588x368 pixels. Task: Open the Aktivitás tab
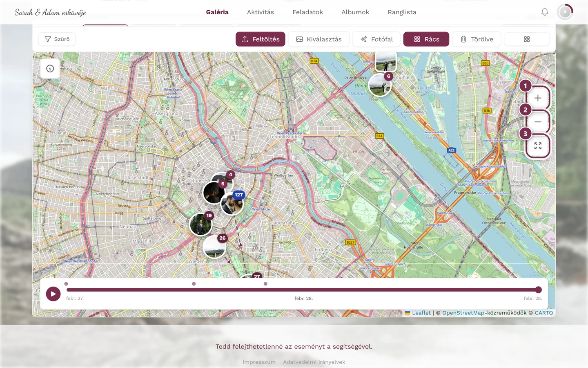coord(261,12)
